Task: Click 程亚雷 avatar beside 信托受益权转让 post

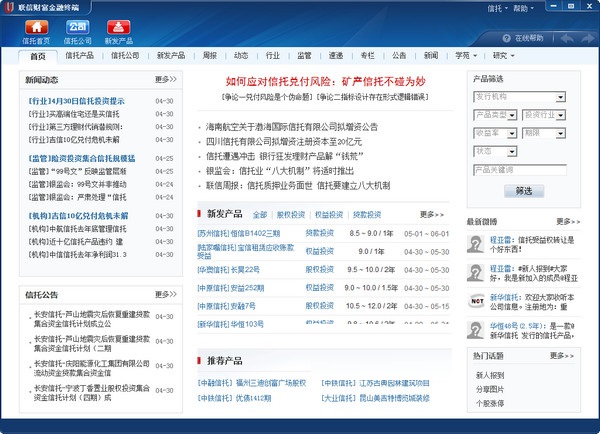Action: click(x=475, y=244)
